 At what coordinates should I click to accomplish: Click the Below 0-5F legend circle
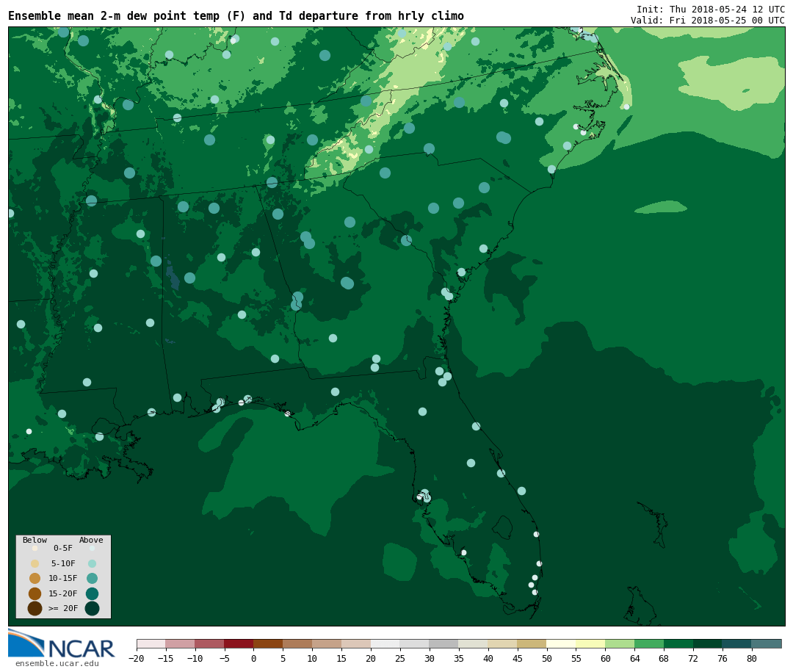35,548
